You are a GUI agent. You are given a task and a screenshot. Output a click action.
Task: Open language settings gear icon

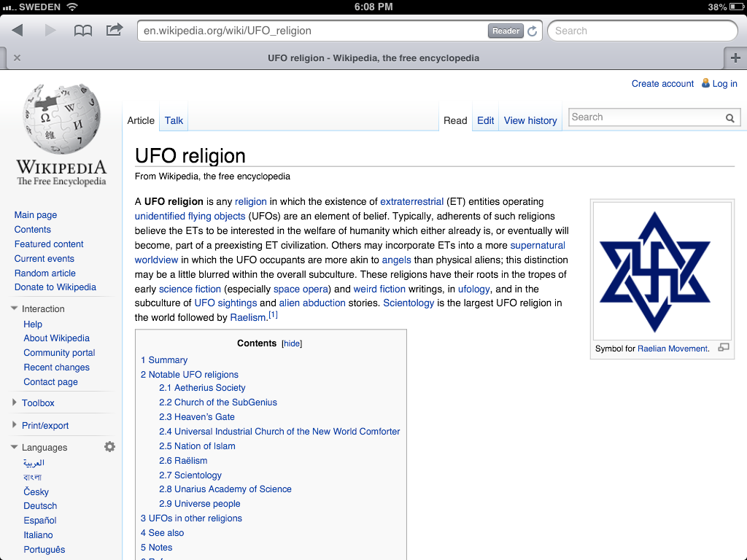tap(109, 447)
